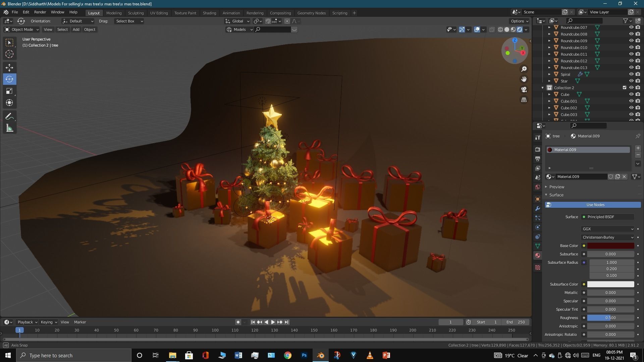Click the zoom view magnifier icon
The height and width of the screenshot is (362, 644).
click(524, 69)
